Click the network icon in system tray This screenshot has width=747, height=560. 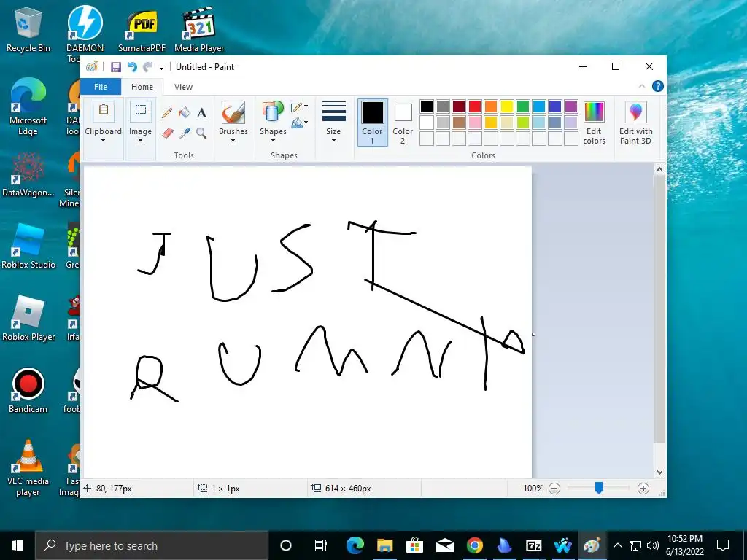tap(635, 545)
